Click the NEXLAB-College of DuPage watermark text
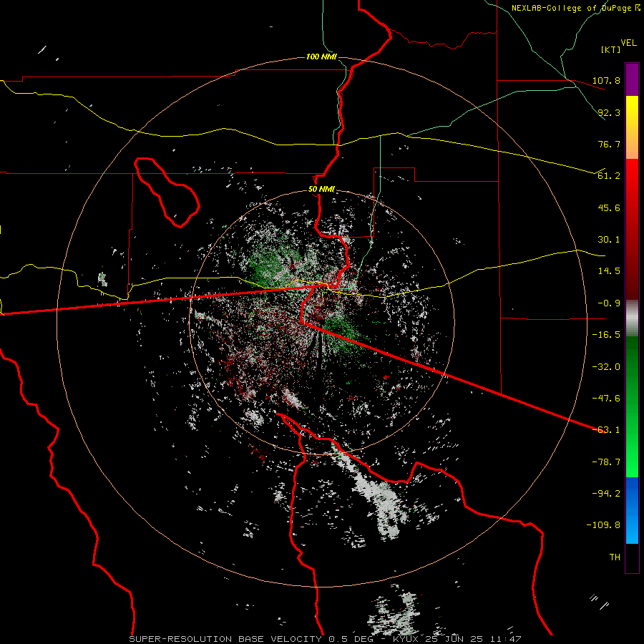 (x=575, y=8)
